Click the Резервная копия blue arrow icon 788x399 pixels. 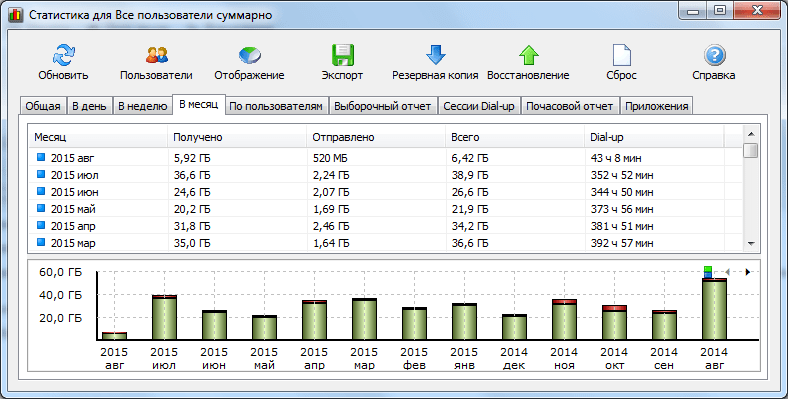click(436, 54)
